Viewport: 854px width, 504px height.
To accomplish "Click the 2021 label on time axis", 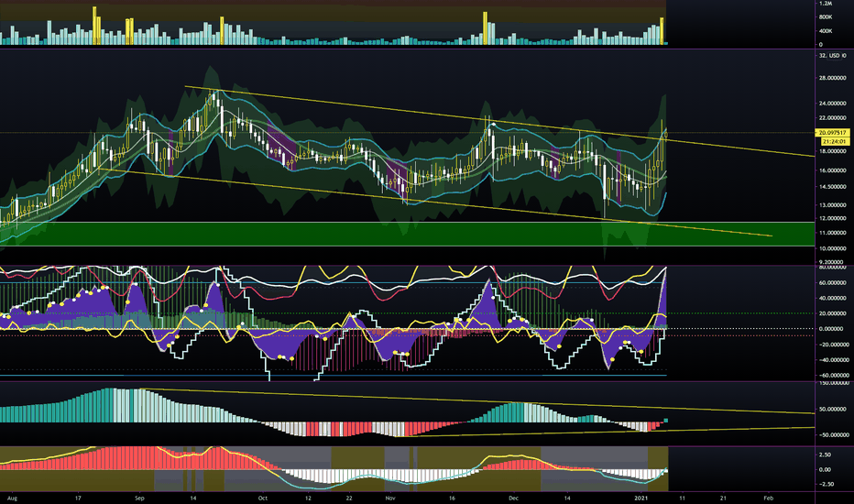I will click(641, 498).
